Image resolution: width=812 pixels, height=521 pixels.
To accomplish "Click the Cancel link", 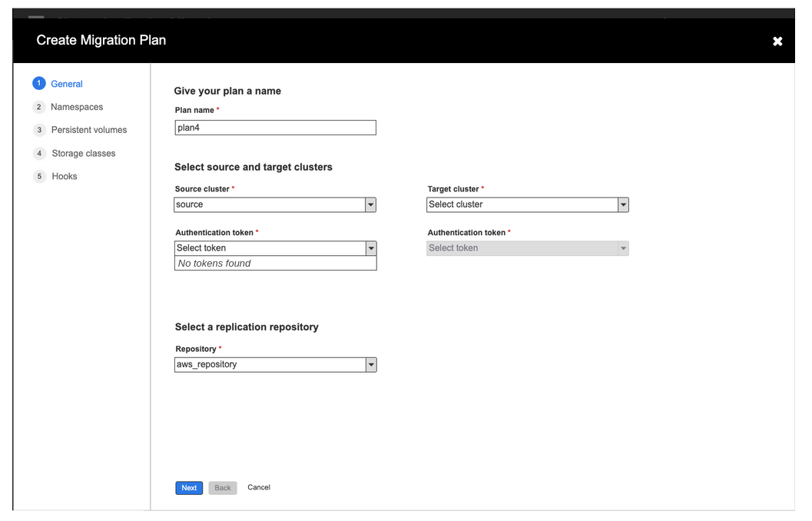I will point(259,487).
